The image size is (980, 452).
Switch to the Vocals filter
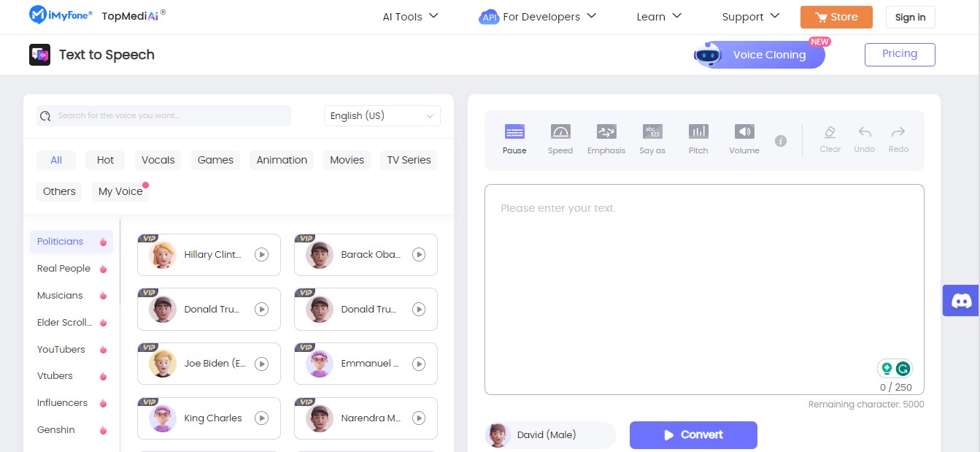158,160
